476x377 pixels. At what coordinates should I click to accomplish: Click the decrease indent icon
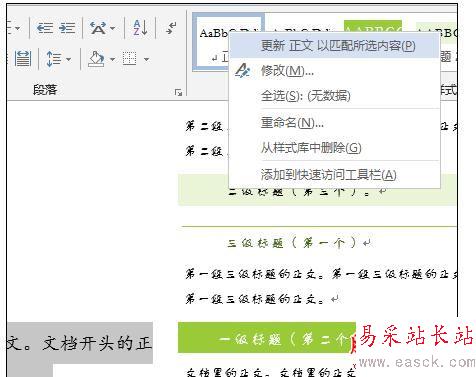click(45, 28)
